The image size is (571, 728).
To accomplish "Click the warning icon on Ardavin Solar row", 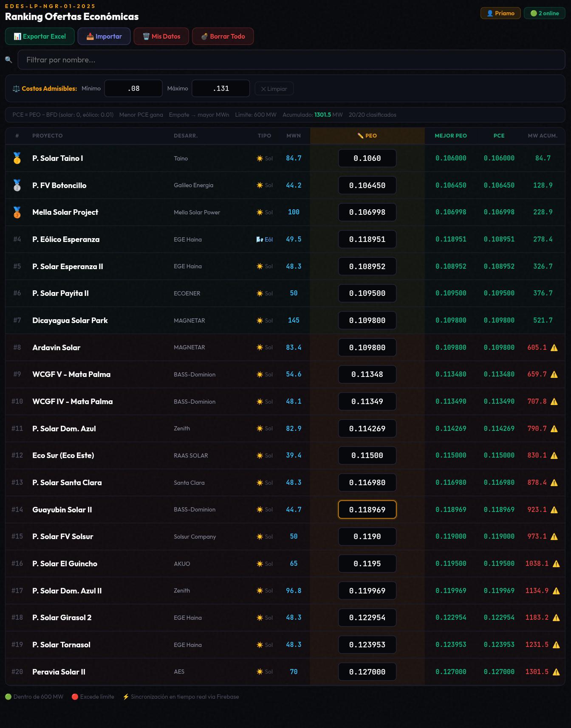I will click(554, 348).
